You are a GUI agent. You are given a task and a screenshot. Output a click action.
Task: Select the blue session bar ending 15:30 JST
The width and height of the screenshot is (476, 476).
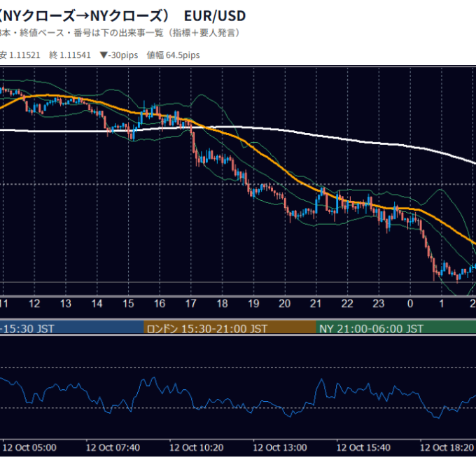click(x=71, y=328)
